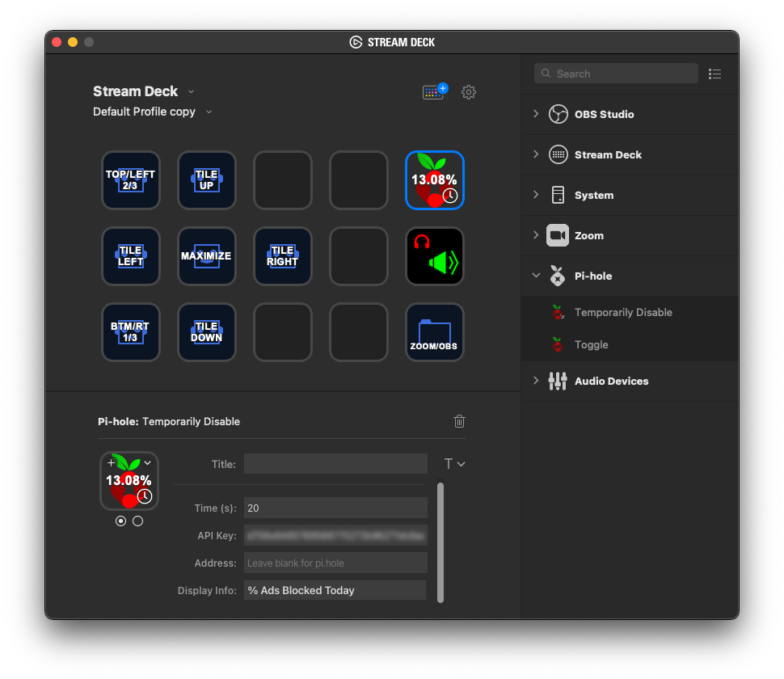Select the first key state radio button

(120, 521)
